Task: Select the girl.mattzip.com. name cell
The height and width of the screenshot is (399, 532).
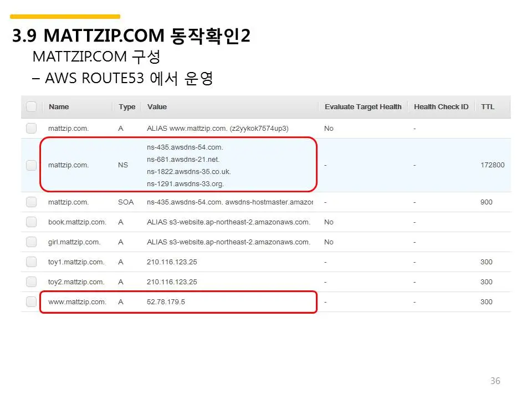Action: (x=74, y=242)
